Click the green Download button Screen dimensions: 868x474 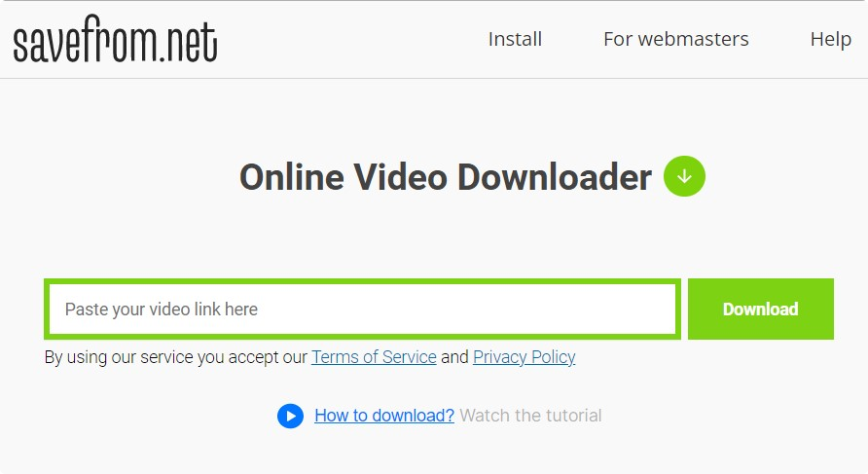[761, 309]
